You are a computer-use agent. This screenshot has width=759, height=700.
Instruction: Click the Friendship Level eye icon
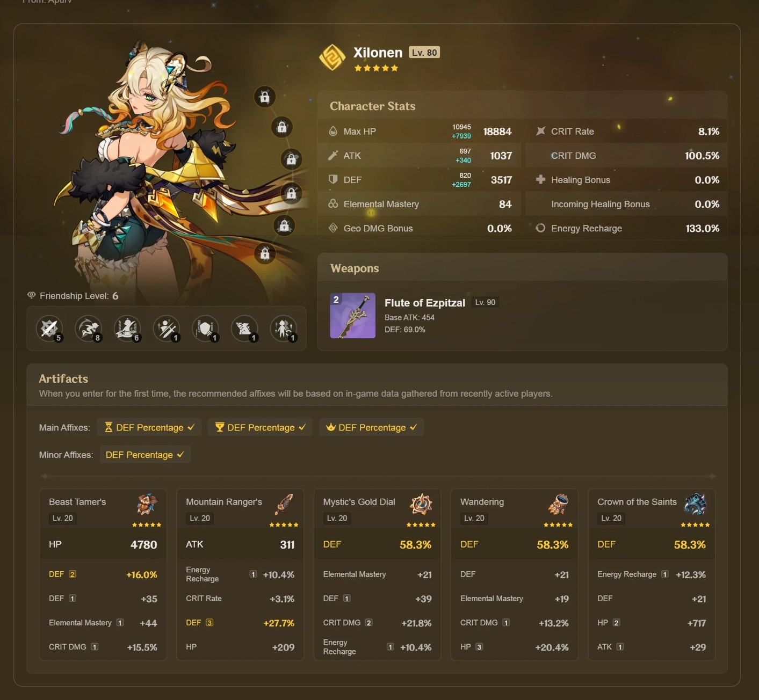(32, 295)
